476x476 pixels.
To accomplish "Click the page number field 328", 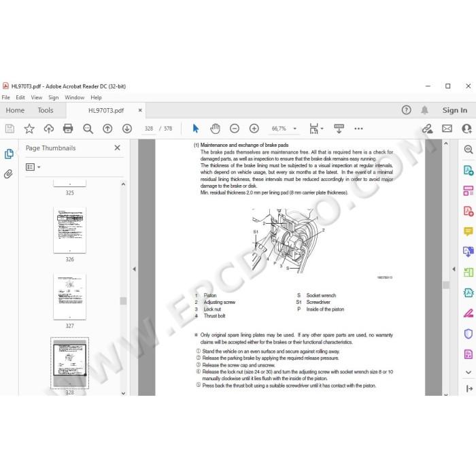I will click(149, 129).
